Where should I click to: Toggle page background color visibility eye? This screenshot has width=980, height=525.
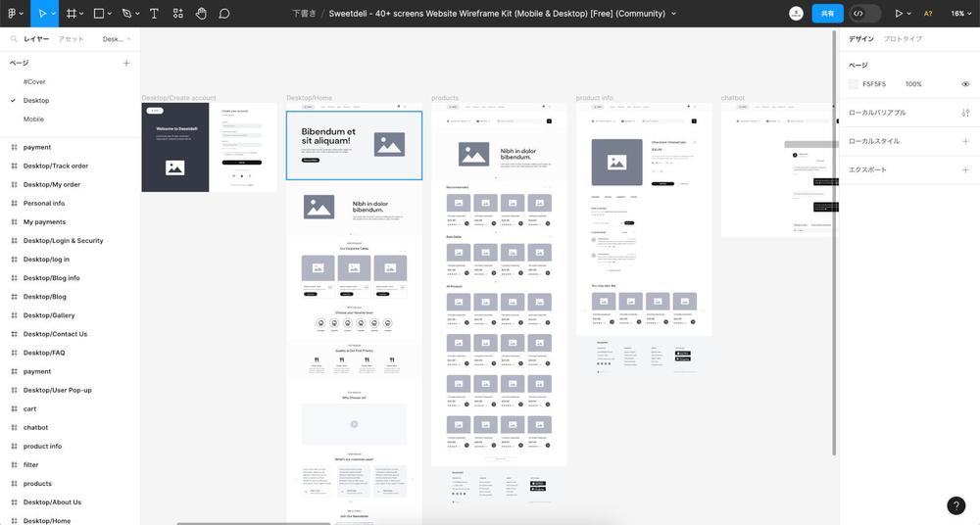click(965, 84)
